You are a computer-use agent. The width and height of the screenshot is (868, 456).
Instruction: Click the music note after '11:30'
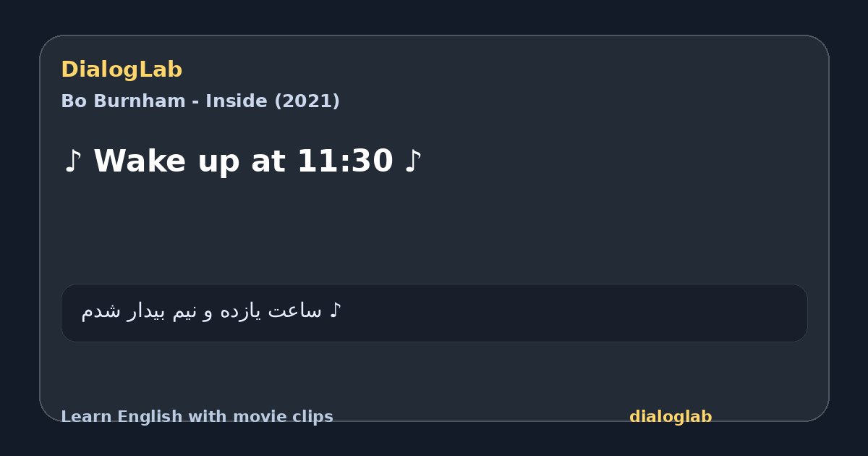412,161
